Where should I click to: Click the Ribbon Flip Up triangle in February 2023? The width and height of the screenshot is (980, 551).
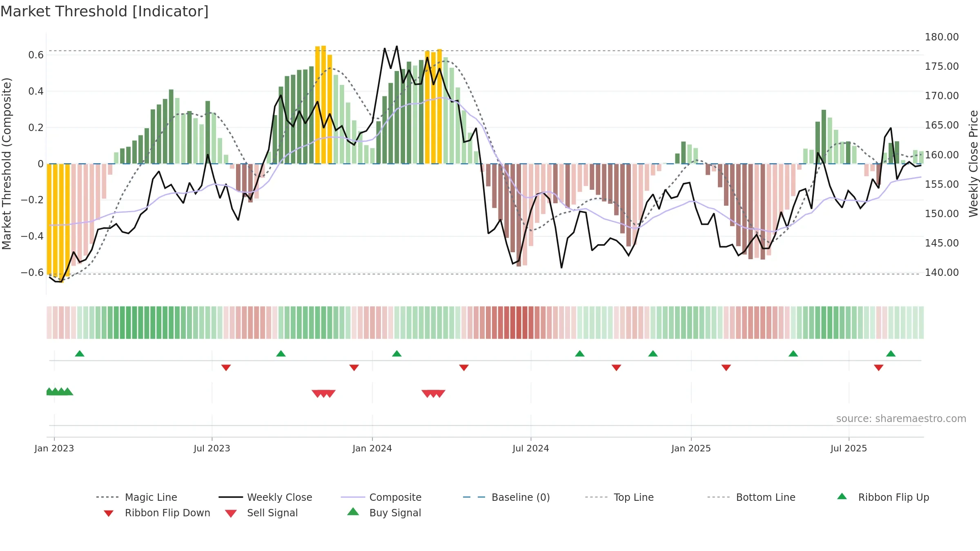80,353
